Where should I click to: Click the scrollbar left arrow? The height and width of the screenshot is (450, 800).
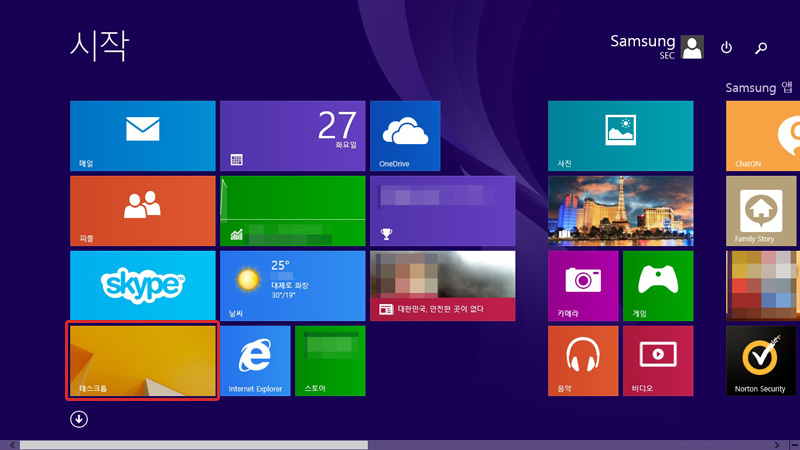coord(12,445)
